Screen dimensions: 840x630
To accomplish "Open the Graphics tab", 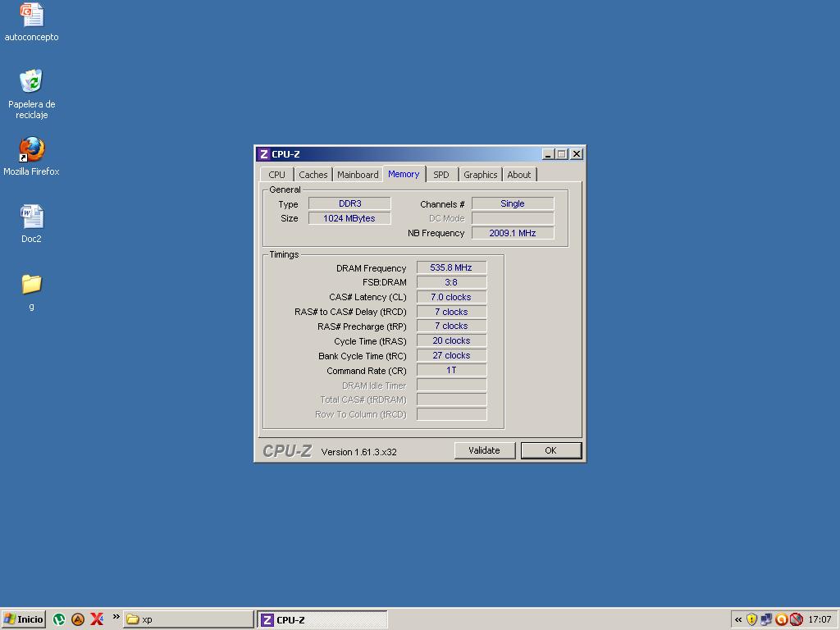I will click(480, 175).
